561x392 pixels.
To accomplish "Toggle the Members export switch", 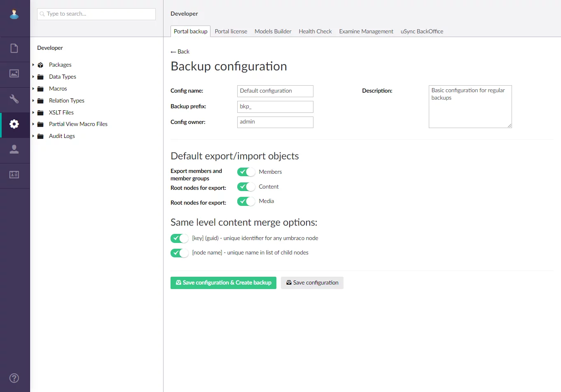I will coord(246,172).
